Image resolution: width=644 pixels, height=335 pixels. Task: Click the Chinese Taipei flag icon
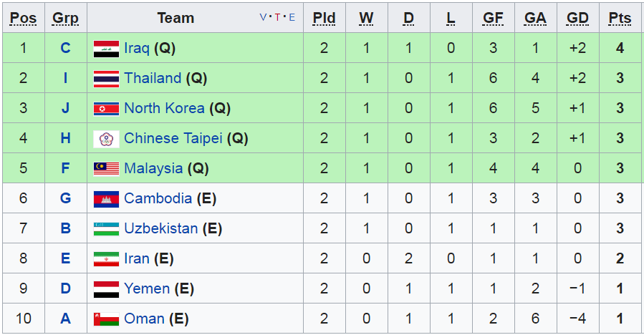tap(106, 139)
